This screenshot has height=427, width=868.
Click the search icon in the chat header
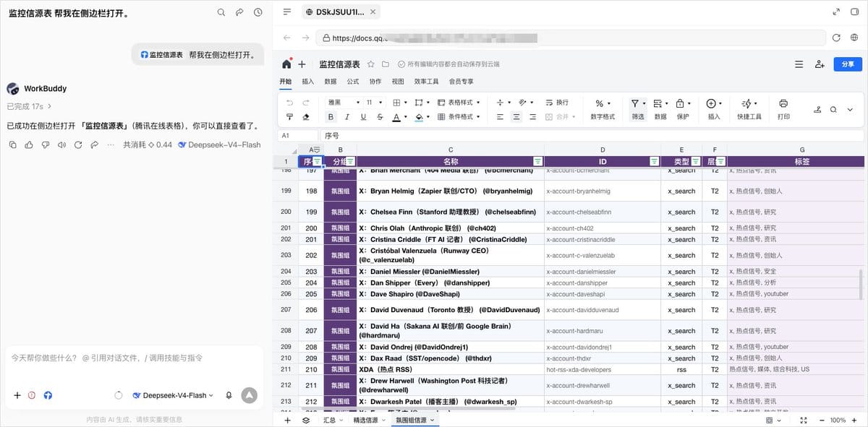(x=221, y=12)
